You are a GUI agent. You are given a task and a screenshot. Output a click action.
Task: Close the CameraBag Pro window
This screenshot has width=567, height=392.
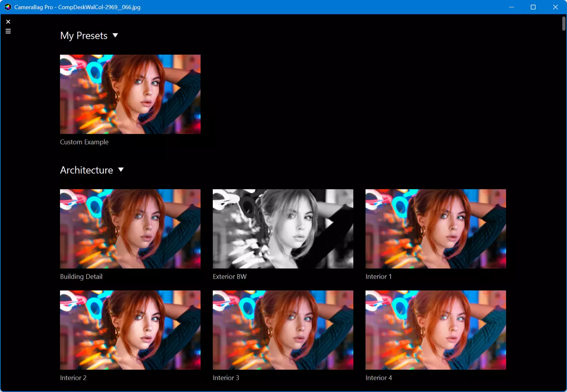coord(555,7)
